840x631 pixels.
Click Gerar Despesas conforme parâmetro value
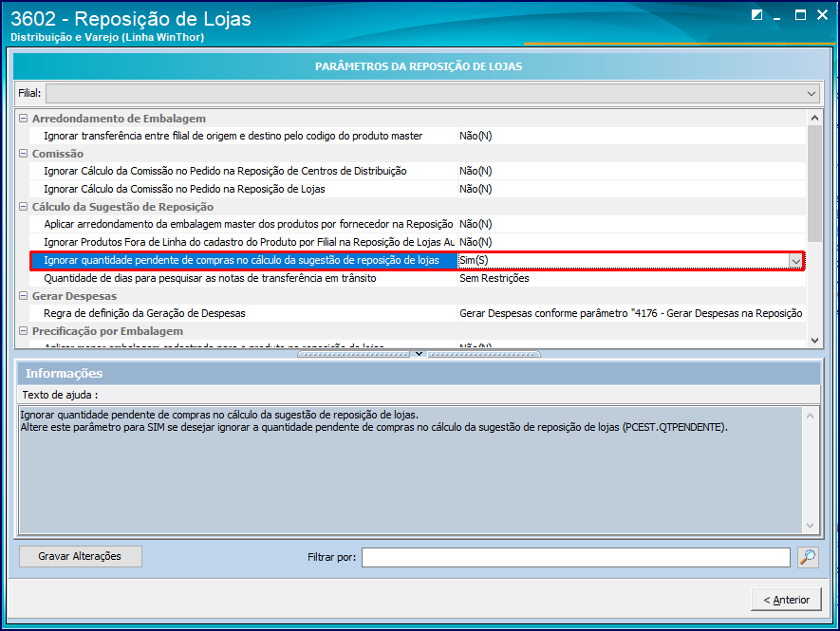631,313
